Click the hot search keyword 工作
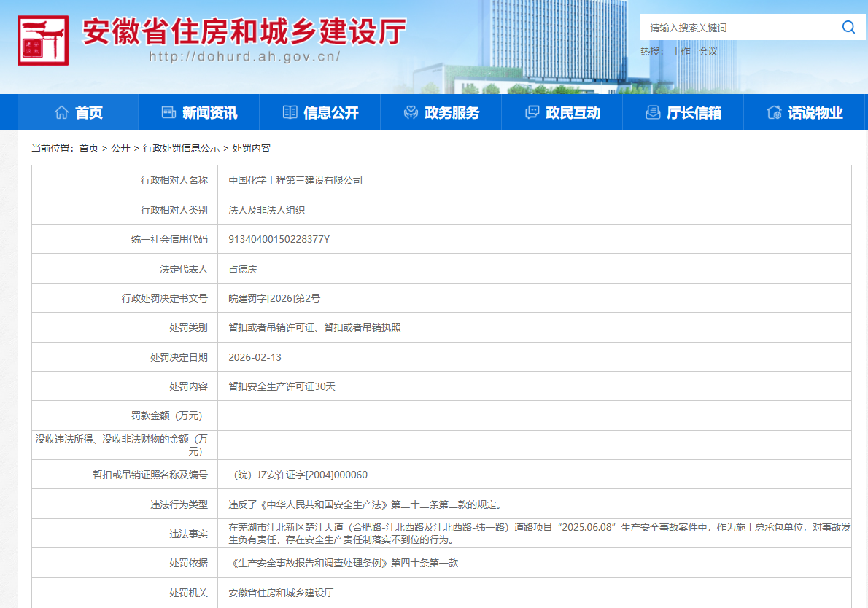Viewport: 868px width, 608px height. [x=681, y=51]
